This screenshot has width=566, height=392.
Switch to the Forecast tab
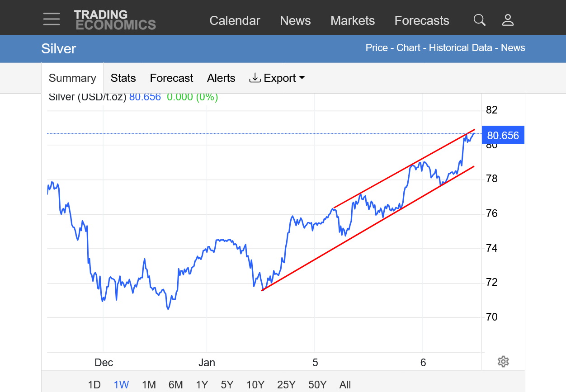coord(171,78)
